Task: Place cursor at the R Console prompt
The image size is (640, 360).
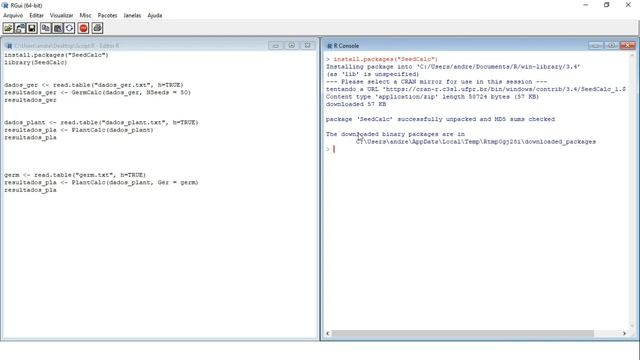Action: (334, 149)
